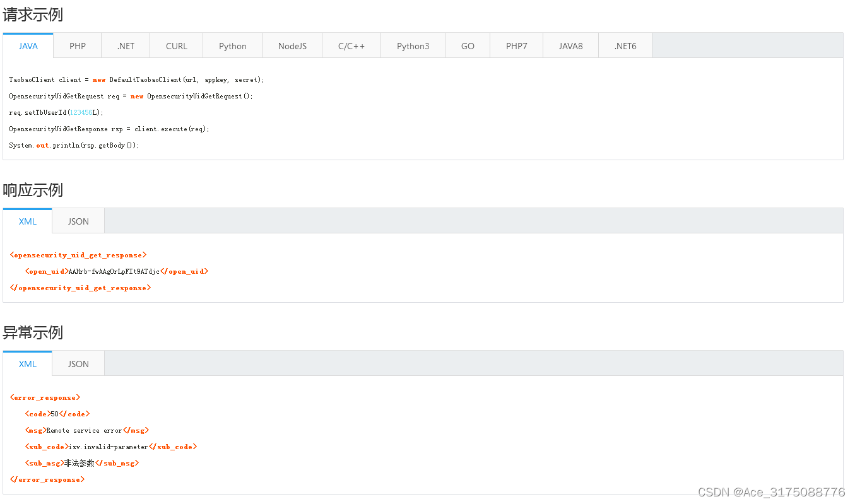Show JSON format of the error example
855x504 pixels.
pos(78,363)
